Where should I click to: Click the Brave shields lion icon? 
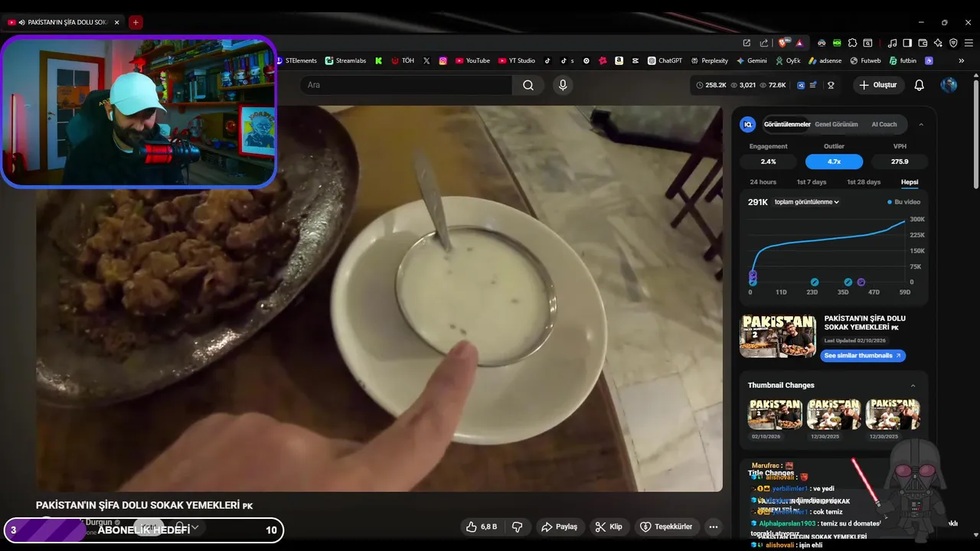click(x=784, y=43)
